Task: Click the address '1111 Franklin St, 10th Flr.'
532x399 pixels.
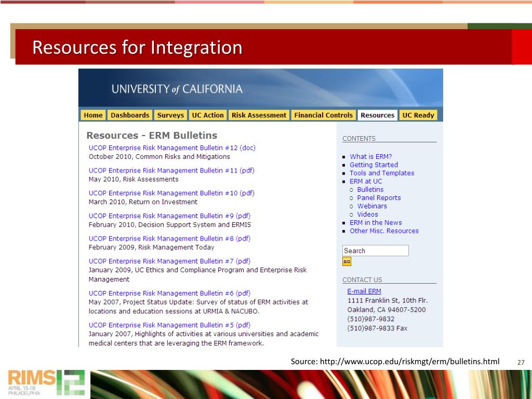Action: [387, 301]
